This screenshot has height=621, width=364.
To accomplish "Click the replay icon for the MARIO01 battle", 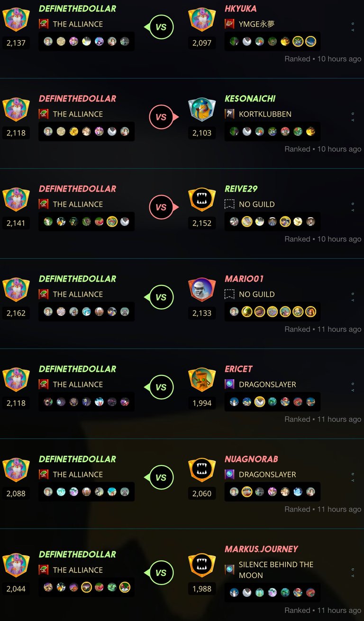I will [353, 294].
